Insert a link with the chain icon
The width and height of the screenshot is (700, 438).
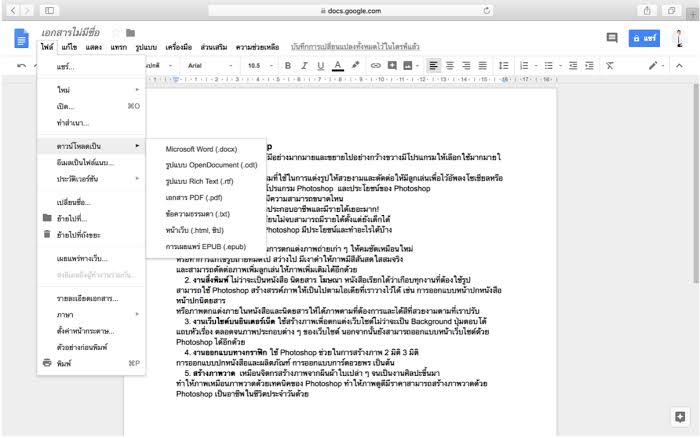[x=375, y=66]
